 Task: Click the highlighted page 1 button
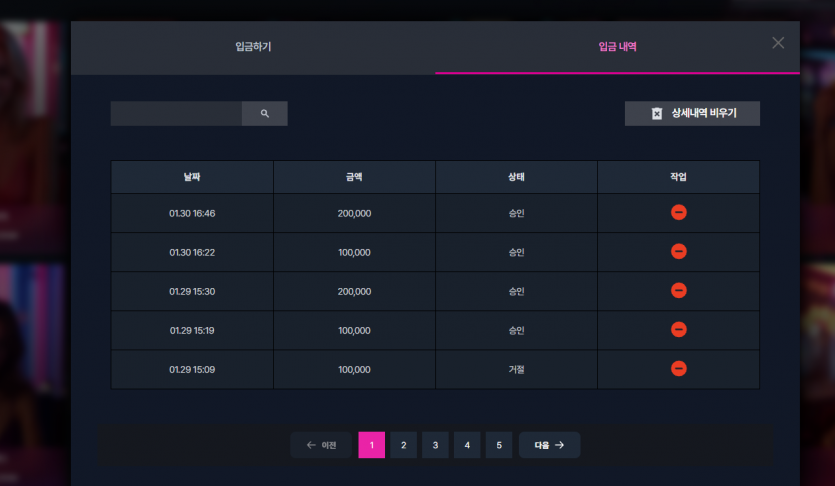pyautogui.click(x=372, y=445)
